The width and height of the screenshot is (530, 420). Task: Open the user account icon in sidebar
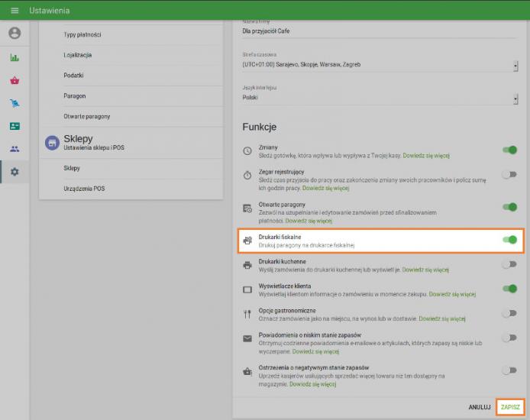15,34
